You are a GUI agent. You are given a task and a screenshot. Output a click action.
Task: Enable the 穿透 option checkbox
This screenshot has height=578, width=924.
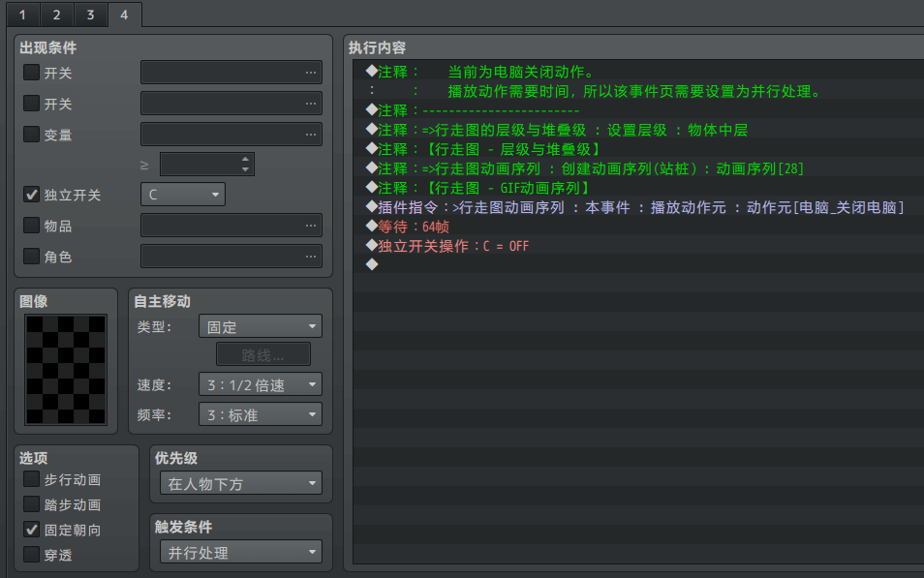tap(32, 555)
